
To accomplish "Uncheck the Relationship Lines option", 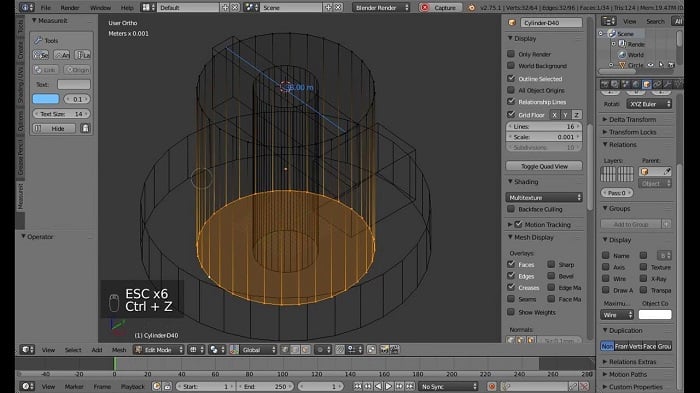I will click(511, 101).
